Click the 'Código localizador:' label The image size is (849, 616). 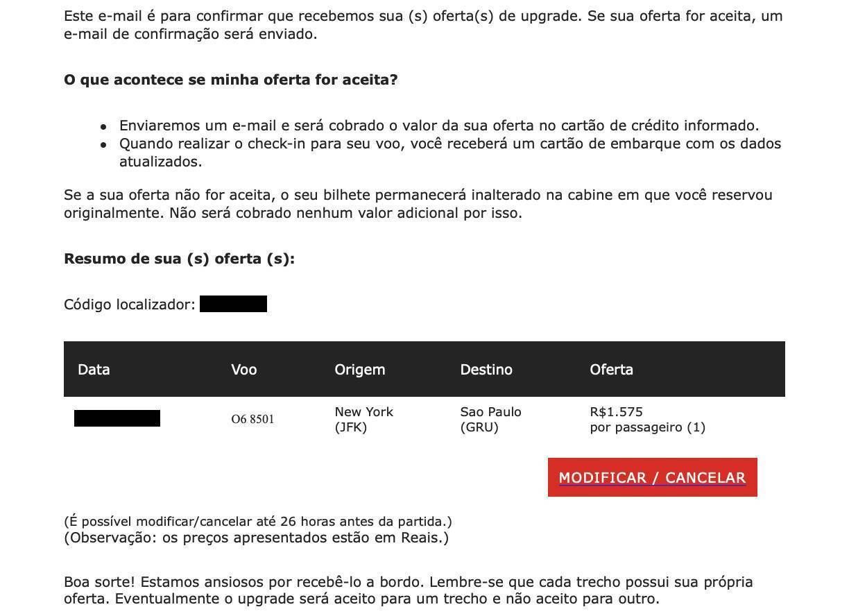[x=130, y=305]
